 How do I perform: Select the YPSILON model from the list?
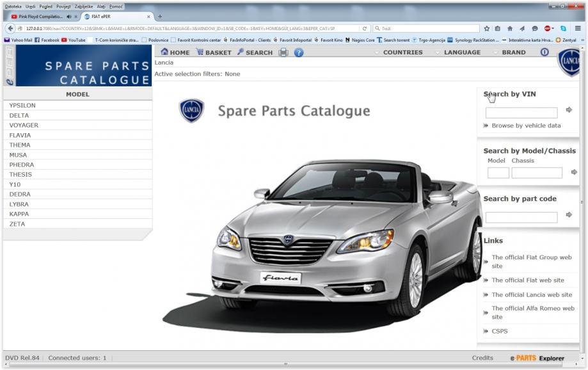click(x=22, y=106)
